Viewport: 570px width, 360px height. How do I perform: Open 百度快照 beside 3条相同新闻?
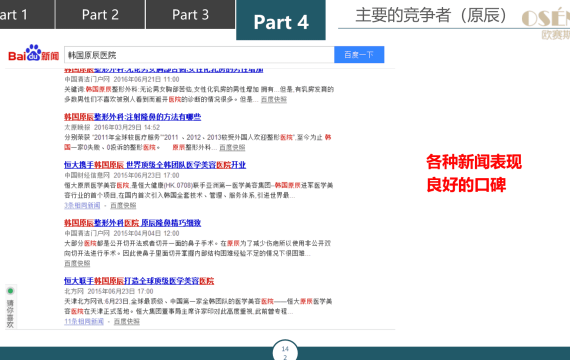(123, 206)
